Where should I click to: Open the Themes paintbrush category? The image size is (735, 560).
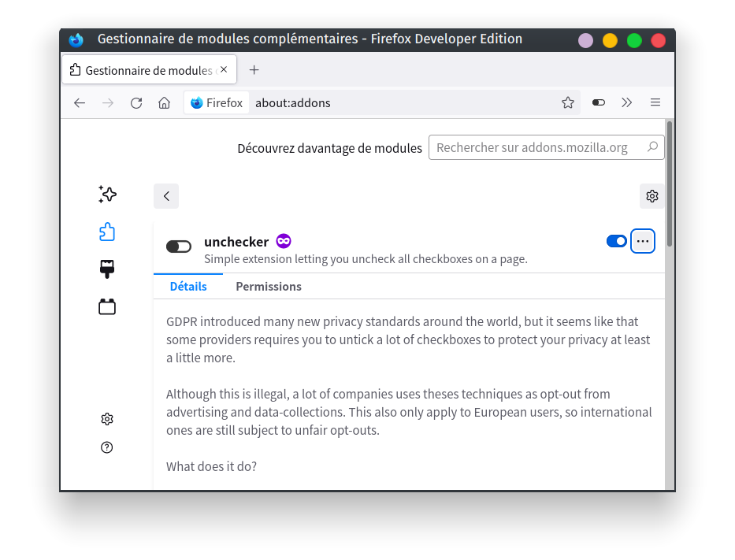coord(107,269)
